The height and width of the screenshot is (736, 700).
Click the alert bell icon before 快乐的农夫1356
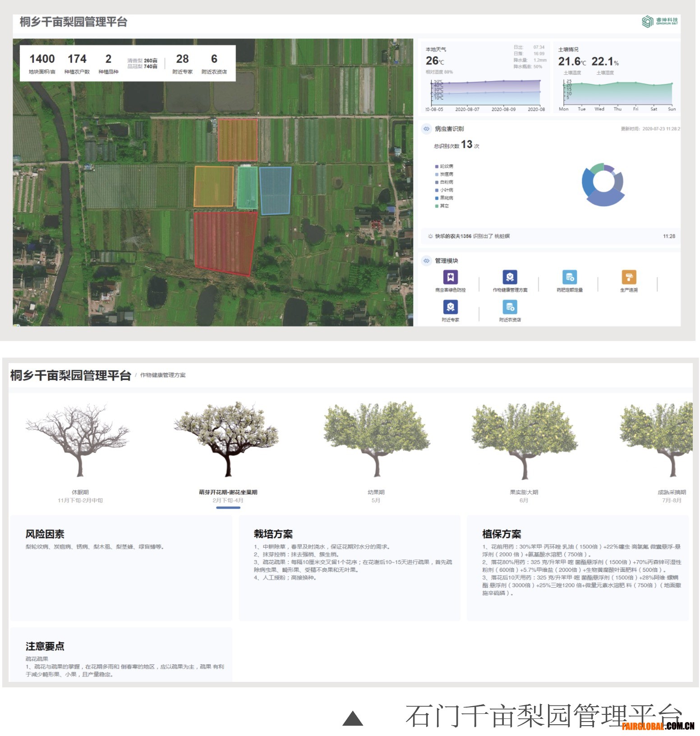430,236
